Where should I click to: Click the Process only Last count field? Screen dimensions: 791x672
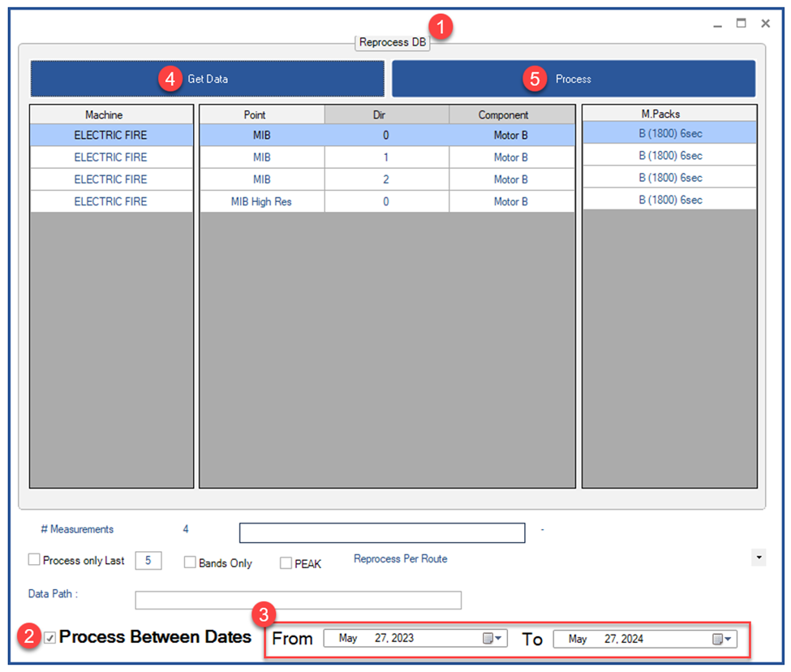tap(148, 561)
